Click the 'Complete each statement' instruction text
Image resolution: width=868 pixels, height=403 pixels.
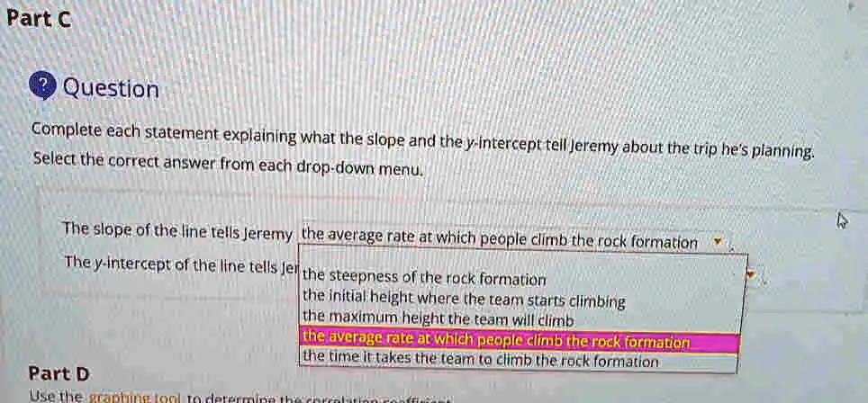(x=423, y=141)
